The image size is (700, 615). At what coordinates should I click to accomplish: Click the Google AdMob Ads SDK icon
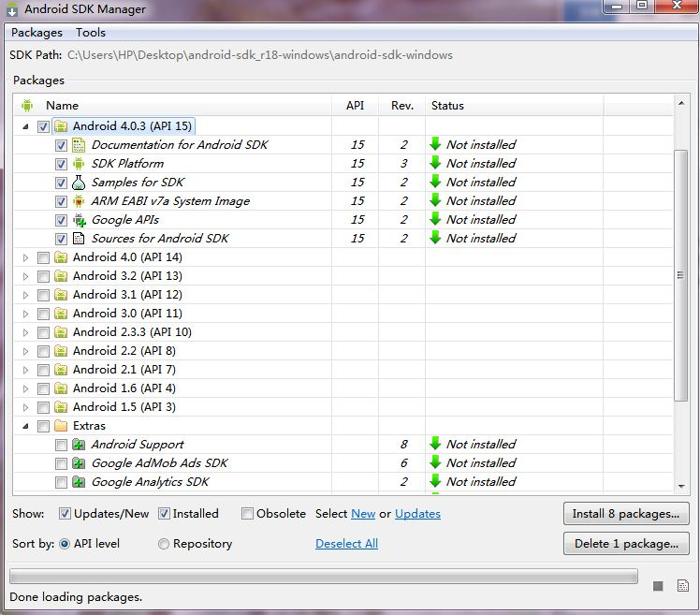click(79, 463)
